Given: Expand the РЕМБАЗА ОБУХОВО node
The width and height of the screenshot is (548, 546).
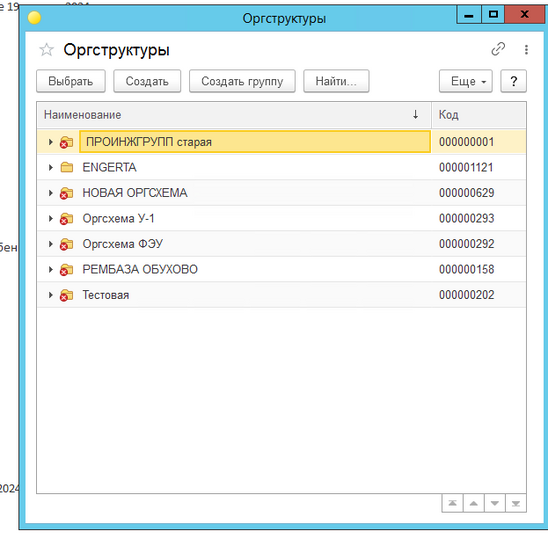Looking at the screenshot, I should (x=51, y=270).
